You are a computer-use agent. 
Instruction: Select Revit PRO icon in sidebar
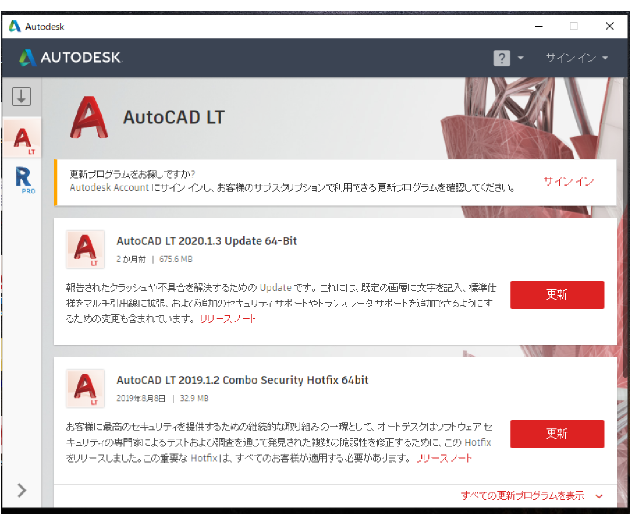coord(24,180)
